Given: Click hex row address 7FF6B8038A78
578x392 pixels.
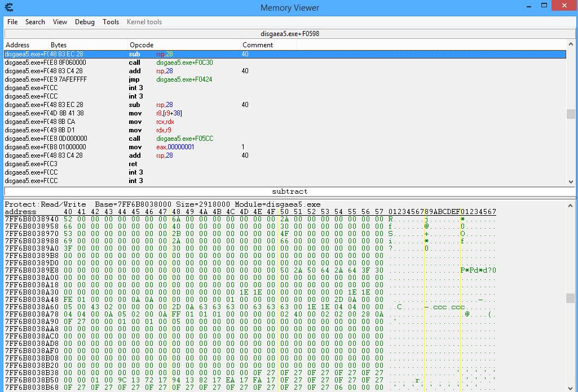Looking at the screenshot, I should pos(32,314).
